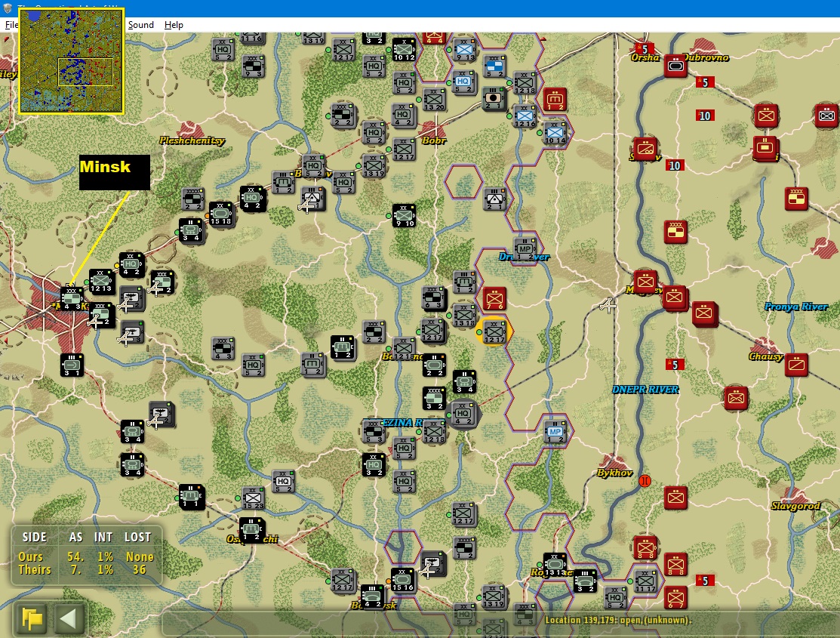Select the blue infantry unit marked 9 13

[x=464, y=49]
